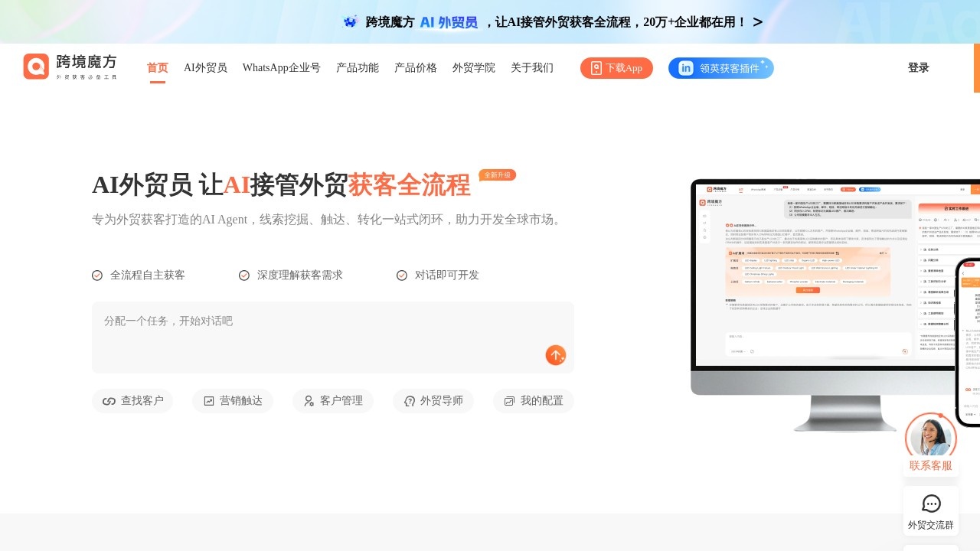Click the 下载App button

point(616,68)
